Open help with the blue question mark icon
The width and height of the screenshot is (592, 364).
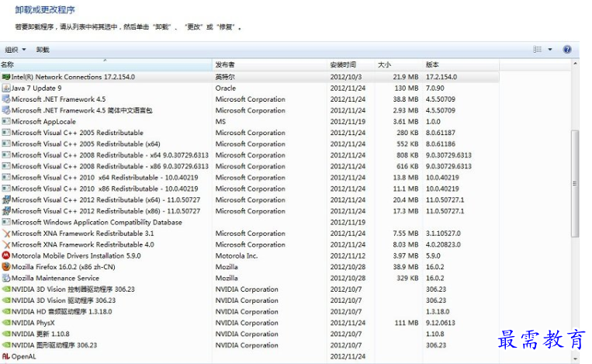point(566,50)
